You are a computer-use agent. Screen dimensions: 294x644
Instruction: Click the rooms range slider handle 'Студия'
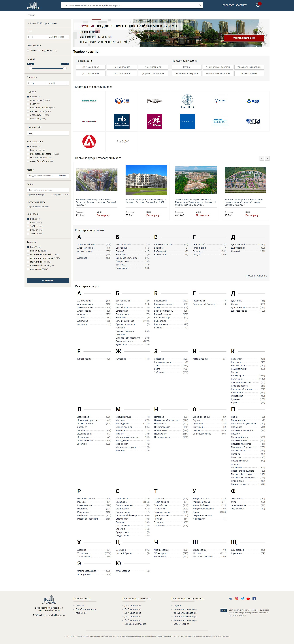click(31, 68)
